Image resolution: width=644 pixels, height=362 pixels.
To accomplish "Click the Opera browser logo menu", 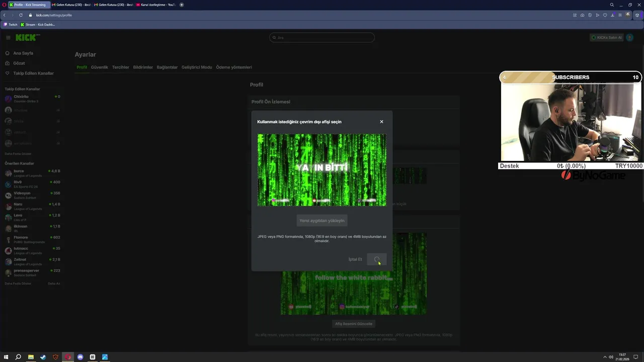I will (x=4, y=5).
